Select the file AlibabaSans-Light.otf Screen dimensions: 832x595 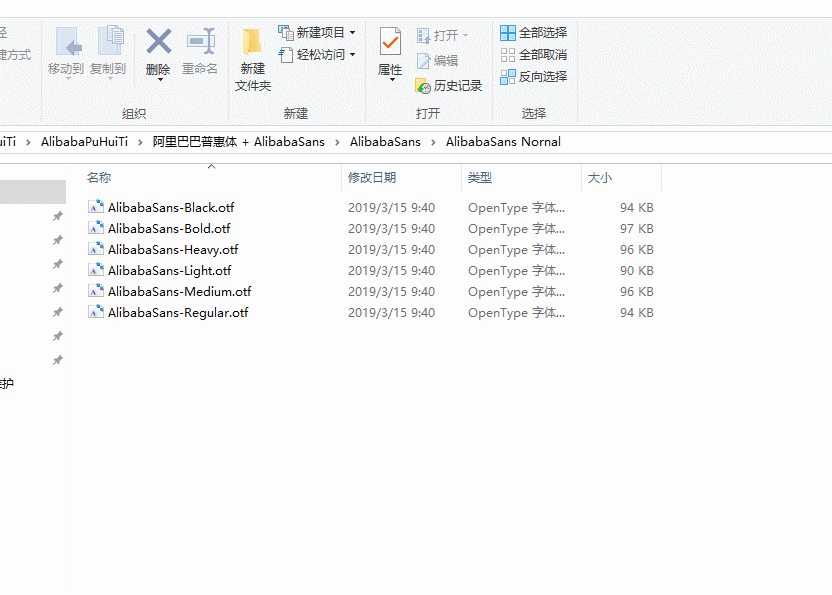pyautogui.click(x=170, y=271)
